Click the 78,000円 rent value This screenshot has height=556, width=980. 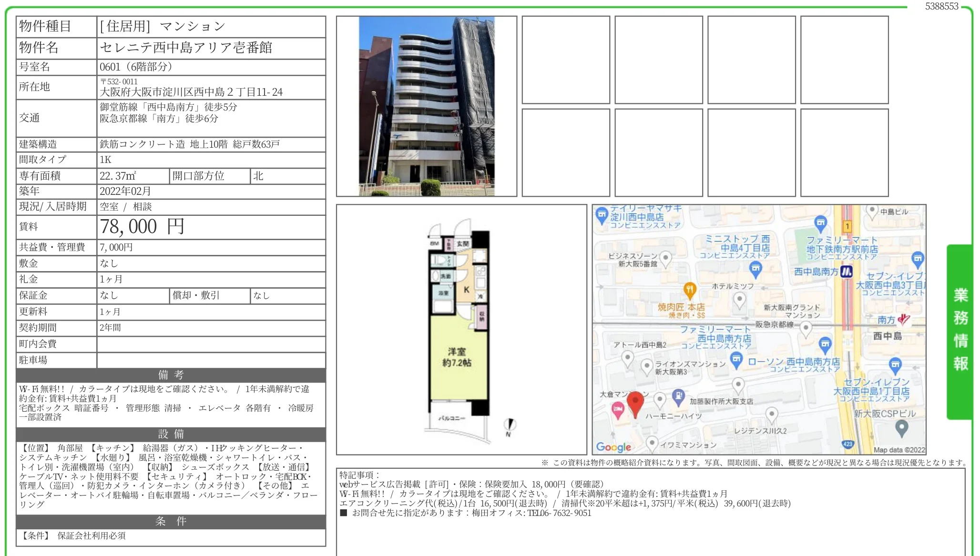(x=142, y=227)
